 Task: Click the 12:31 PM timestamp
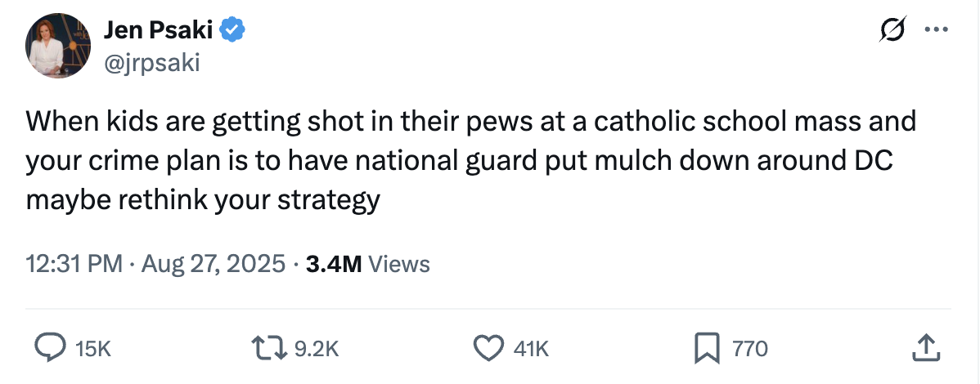(x=74, y=264)
